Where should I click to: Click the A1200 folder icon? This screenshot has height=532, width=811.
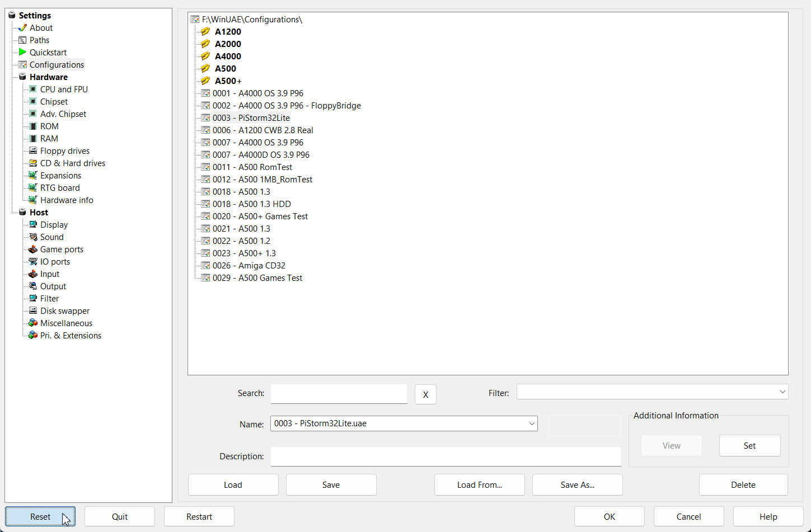205,32
